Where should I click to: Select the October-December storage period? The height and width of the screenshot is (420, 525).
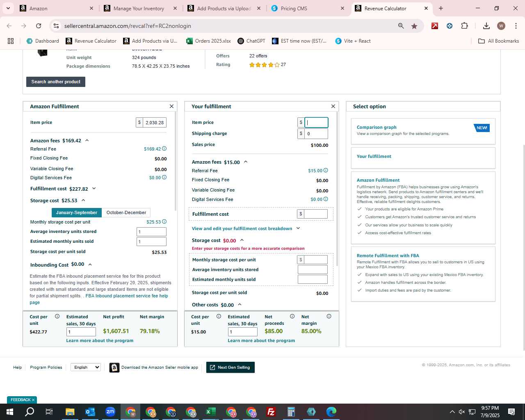(126, 212)
